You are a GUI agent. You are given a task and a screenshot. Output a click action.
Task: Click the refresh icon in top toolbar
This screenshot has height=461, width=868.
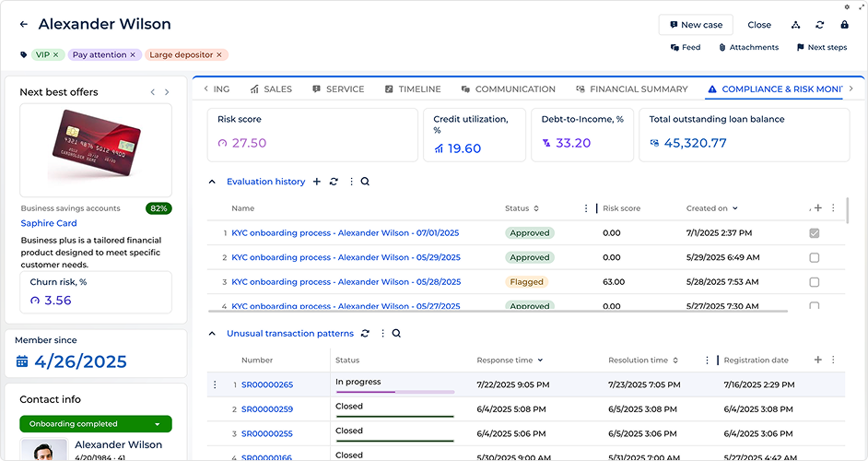pos(820,25)
